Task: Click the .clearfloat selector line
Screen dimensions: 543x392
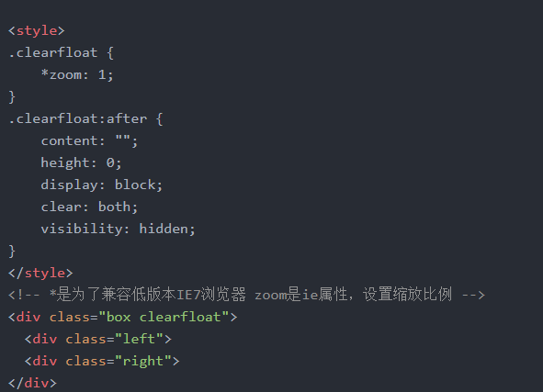Action: point(61,53)
